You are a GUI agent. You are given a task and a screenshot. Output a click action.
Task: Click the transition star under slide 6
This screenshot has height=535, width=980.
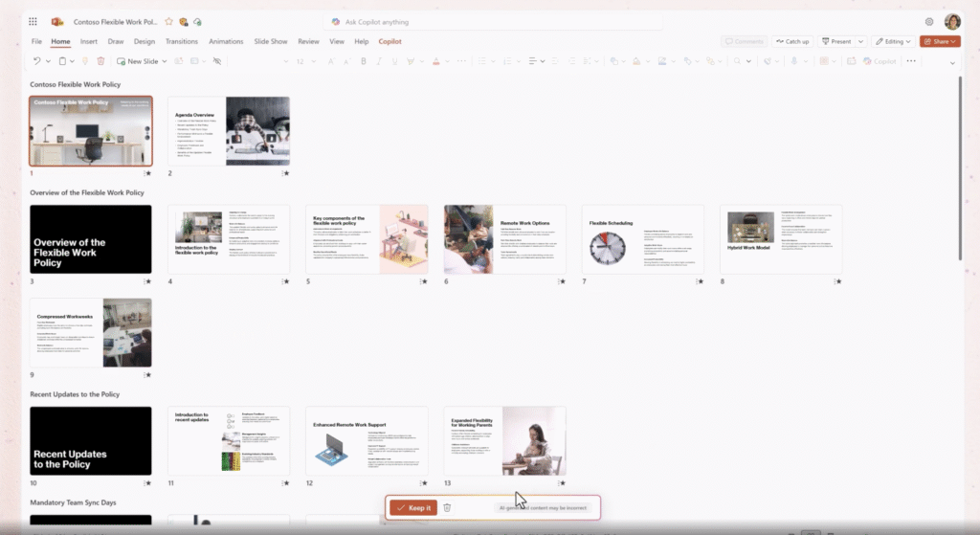pyautogui.click(x=562, y=282)
